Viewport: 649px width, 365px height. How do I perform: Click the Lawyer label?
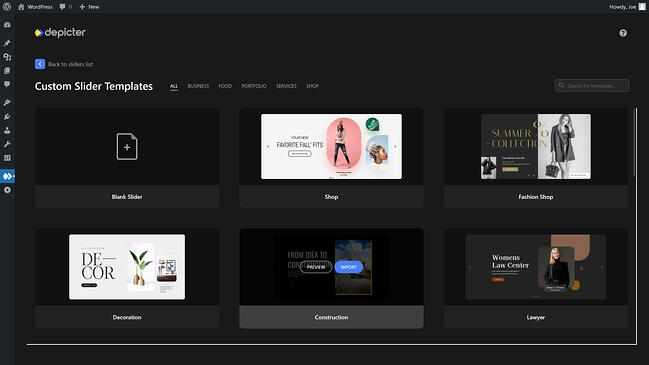(536, 317)
